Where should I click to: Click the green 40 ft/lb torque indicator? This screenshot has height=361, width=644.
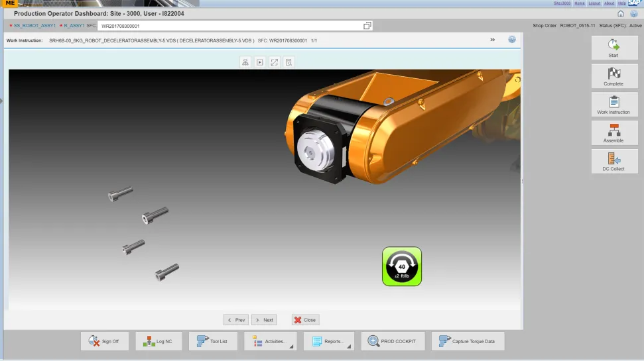[401, 266]
